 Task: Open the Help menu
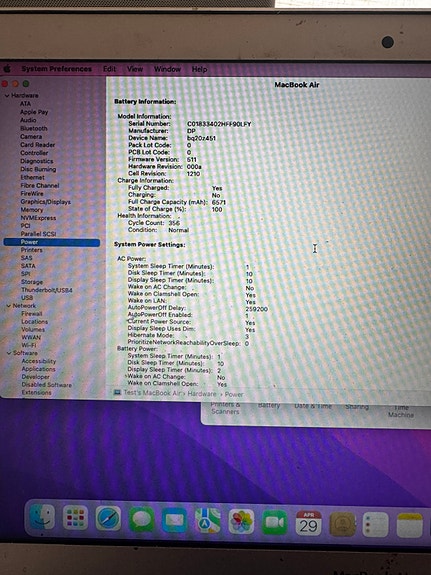[200, 69]
